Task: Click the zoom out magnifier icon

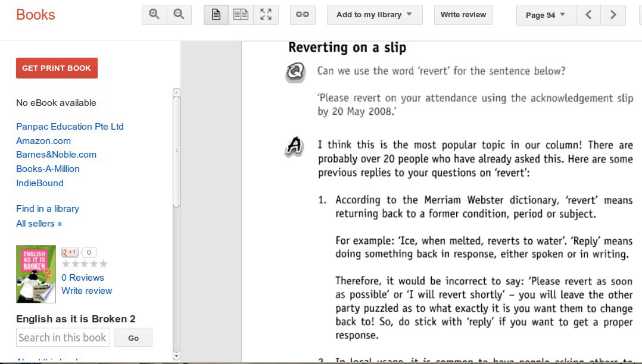Action: click(x=179, y=15)
